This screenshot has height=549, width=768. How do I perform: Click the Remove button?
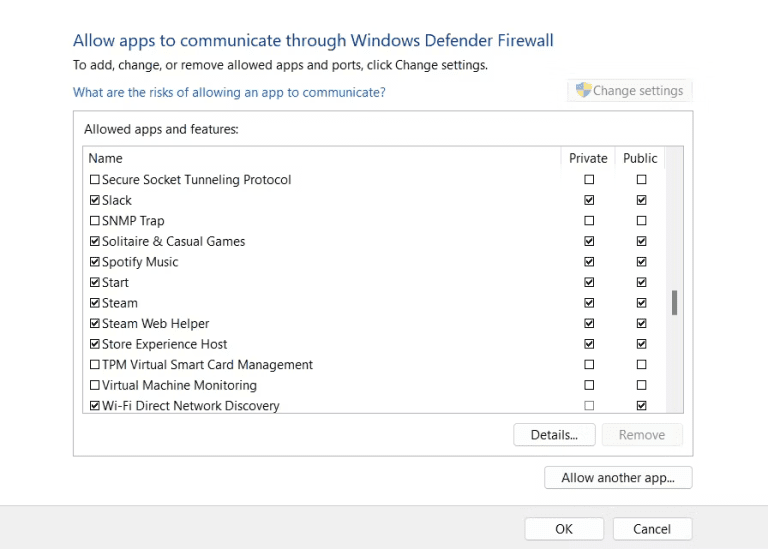pyautogui.click(x=642, y=435)
